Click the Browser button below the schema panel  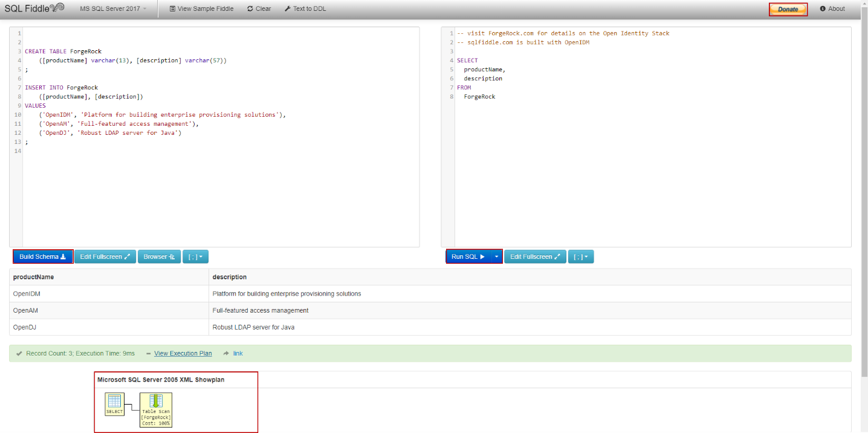pyautogui.click(x=159, y=256)
